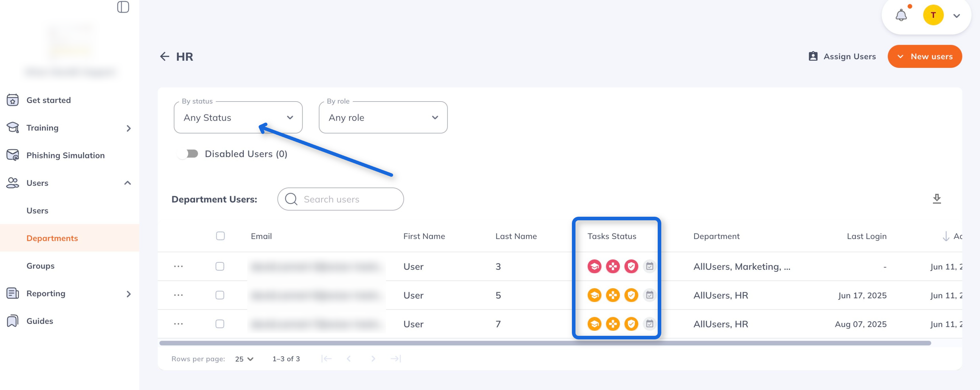Click calendar task icon for User 7

(x=649, y=324)
